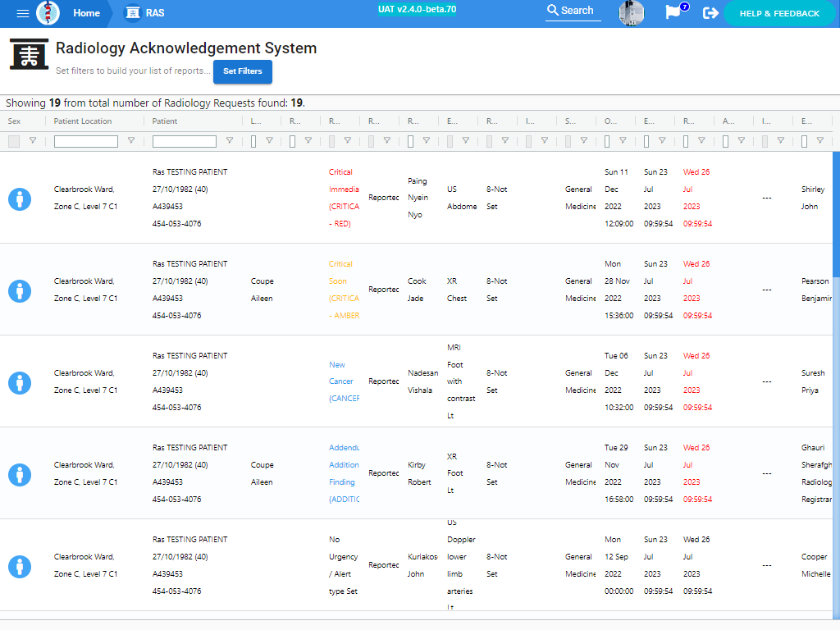Click the order date Sun 11 Dec 2022 12:09:00
Viewport: 840px width, 630px height.
[x=619, y=198]
